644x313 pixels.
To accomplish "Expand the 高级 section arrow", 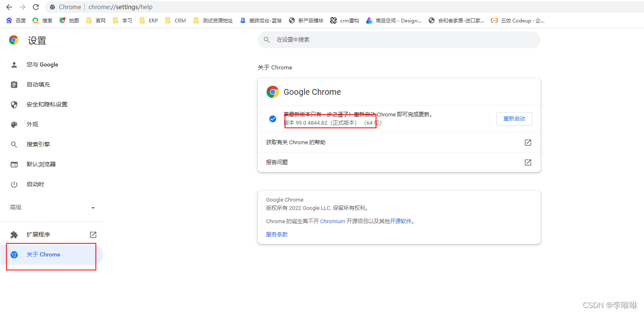I will pyautogui.click(x=93, y=208).
